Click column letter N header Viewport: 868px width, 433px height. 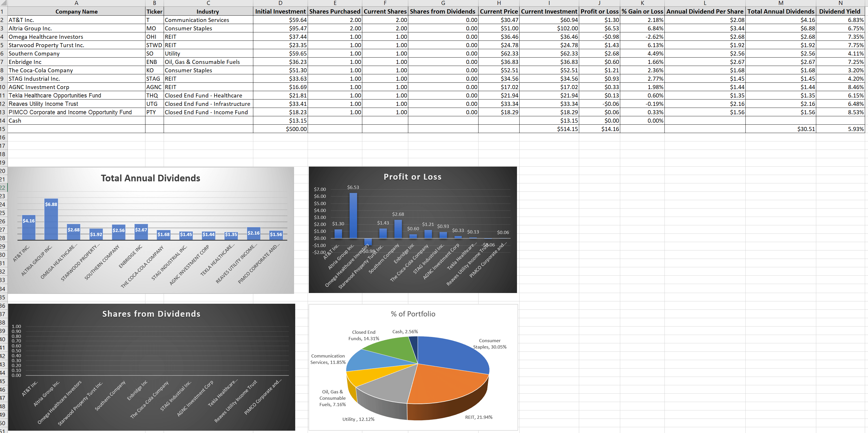tap(840, 3)
